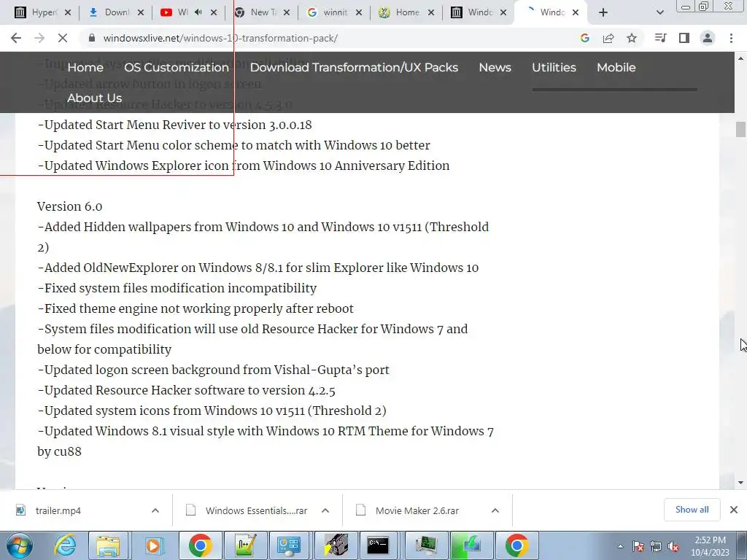747x560 pixels.
Task: Toggle Chrome side panel
Action: tap(684, 38)
